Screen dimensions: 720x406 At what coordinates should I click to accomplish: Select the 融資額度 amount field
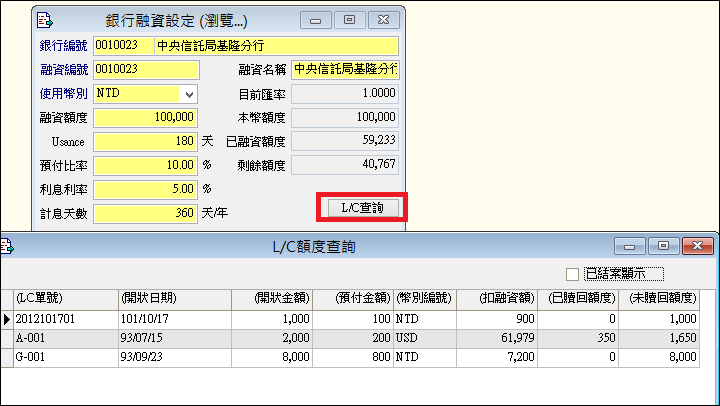click(x=146, y=118)
